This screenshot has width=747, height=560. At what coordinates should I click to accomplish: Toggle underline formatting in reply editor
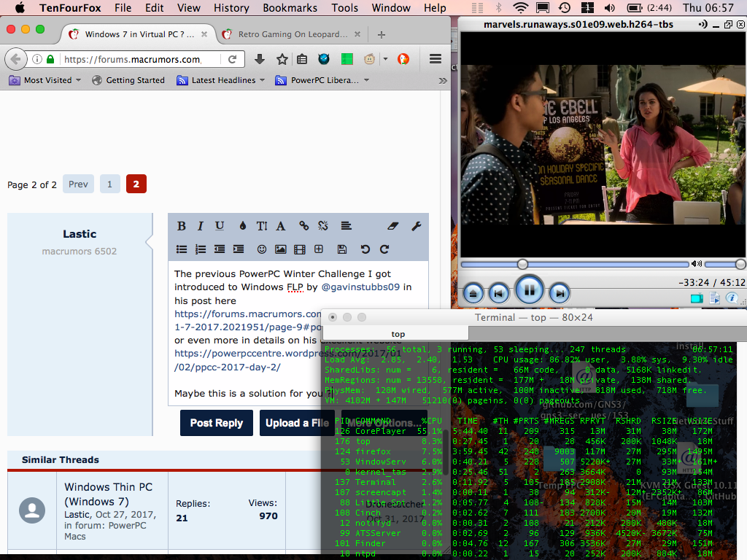click(x=219, y=226)
